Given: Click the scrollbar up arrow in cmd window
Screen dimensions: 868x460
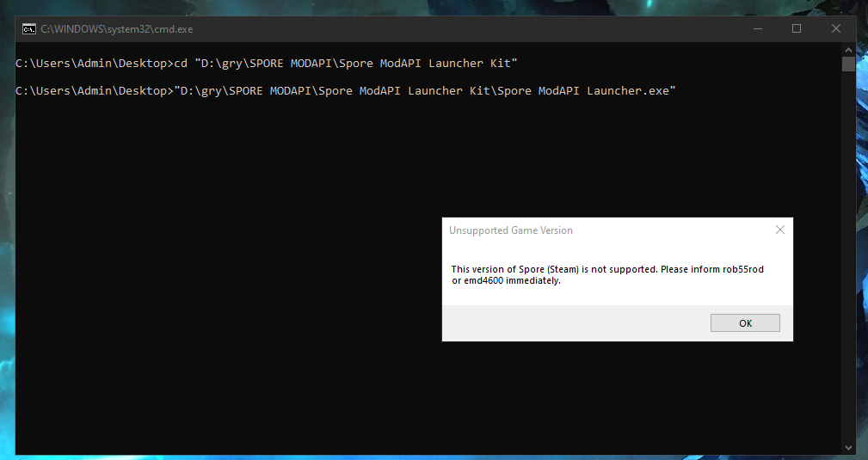Looking at the screenshot, I should [848, 49].
